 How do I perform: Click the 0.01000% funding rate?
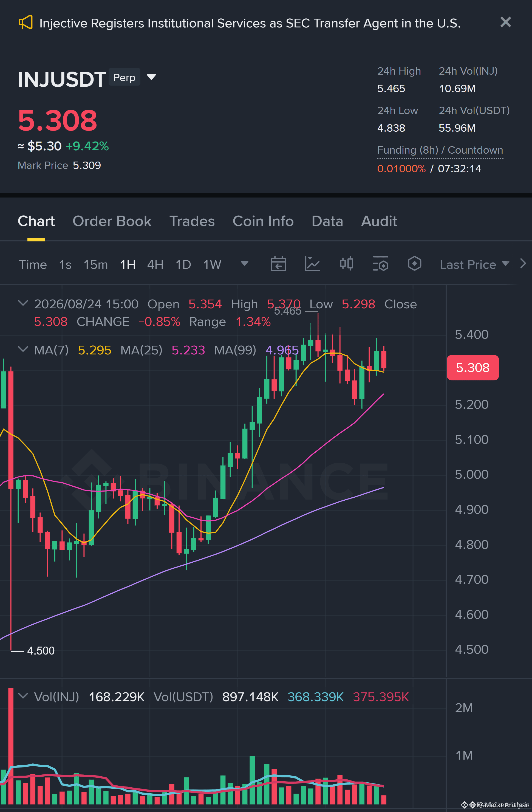point(401,168)
